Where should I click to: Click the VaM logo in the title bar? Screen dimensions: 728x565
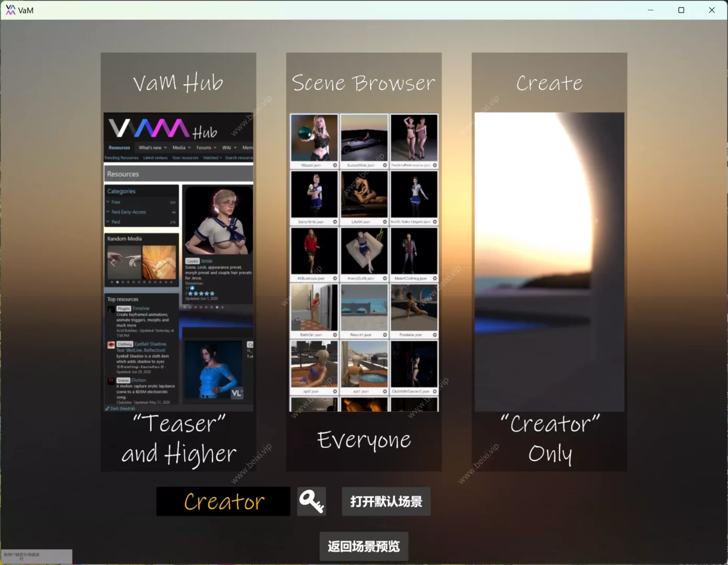click(10, 10)
